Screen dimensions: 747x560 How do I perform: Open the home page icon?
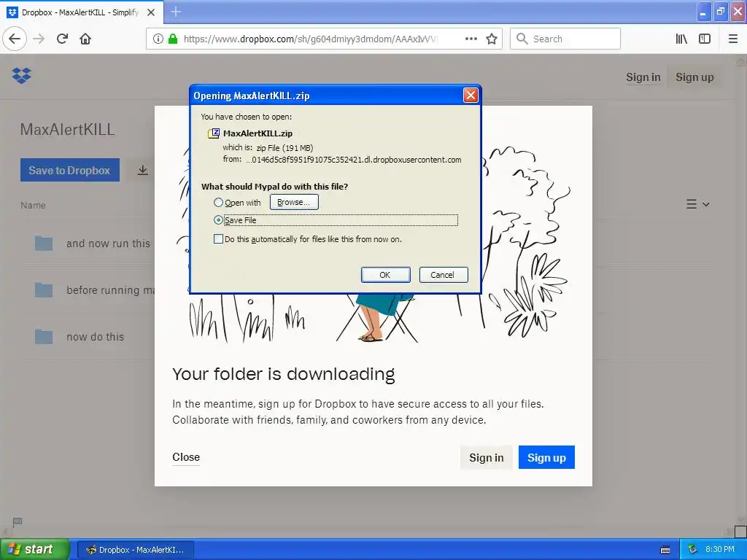click(x=85, y=39)
